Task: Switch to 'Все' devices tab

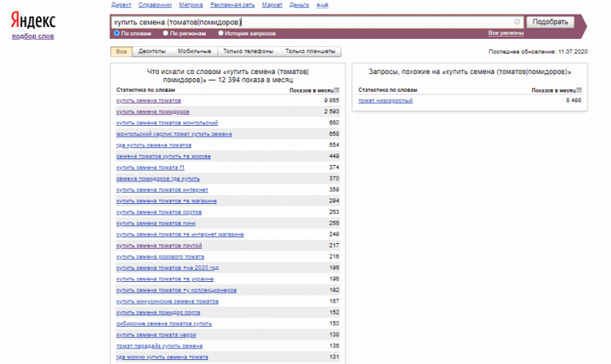Action: click(121, 51)
